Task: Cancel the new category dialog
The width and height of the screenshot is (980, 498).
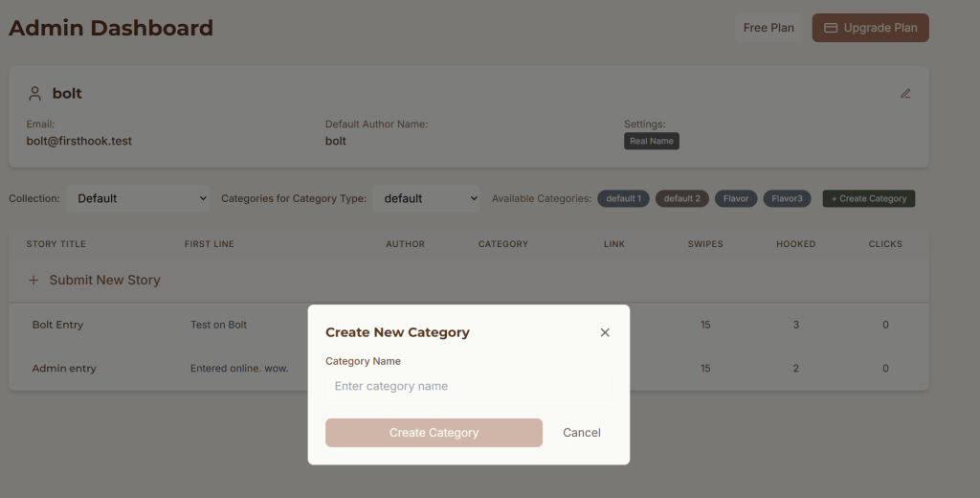Action: (581, 433)
